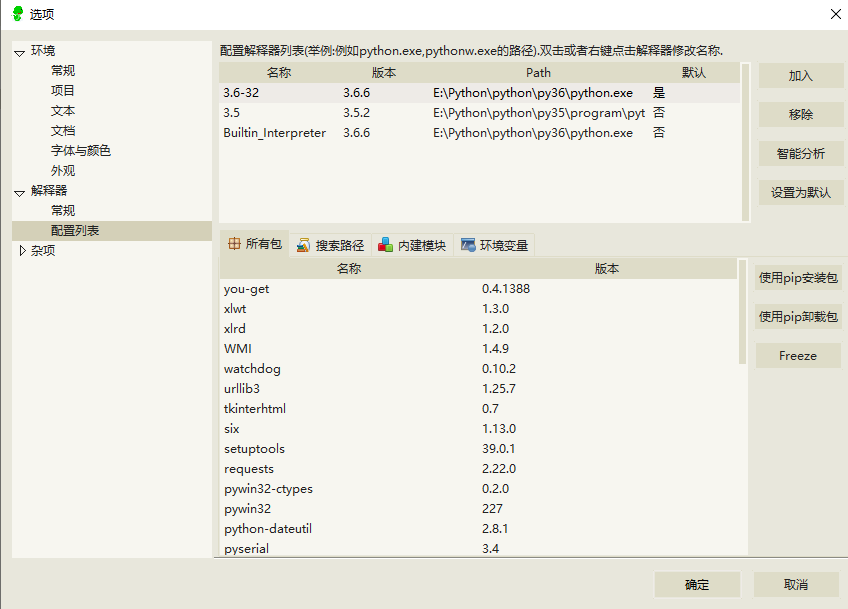Select 字体与颜色 tree item
This screenshot has width=848, height=609.
tap(81, 150)
